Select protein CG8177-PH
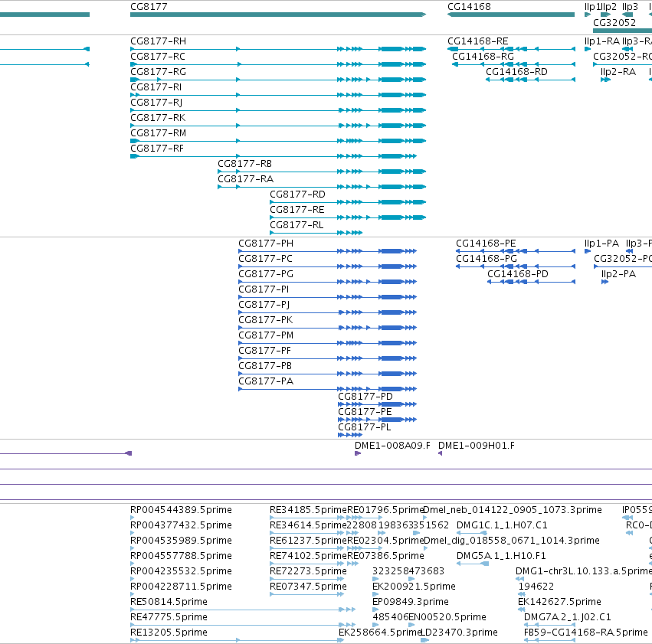The image size is (652, 644). point(266,244)
